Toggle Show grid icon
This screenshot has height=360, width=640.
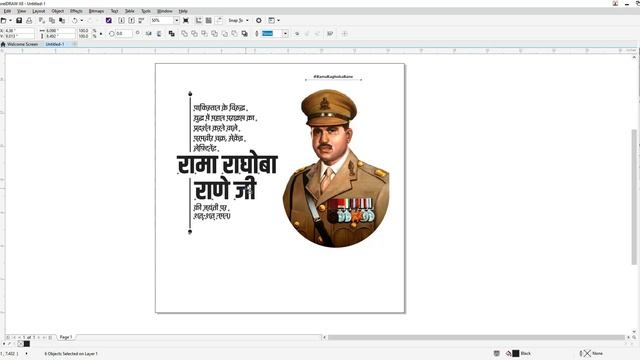point(209,20)
